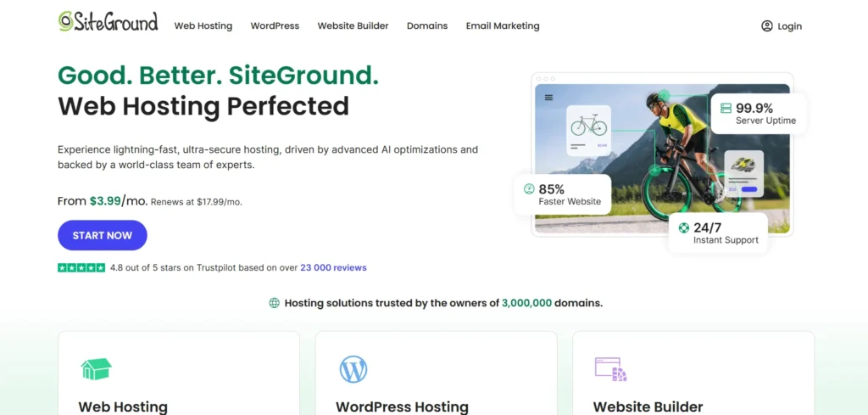868x415 pixels.
Task: Select Domains in the navigation bar
Action: click(x=427, y=26)
